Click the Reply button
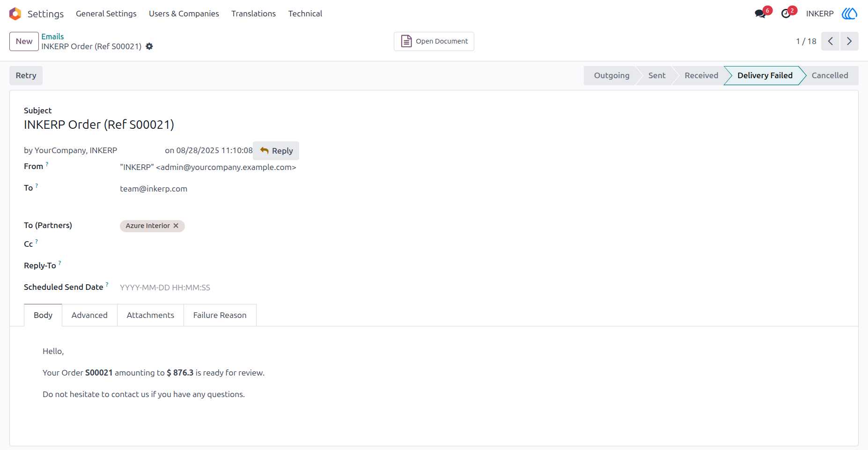The height and width of the screenshot is (450, 868). pos(276,151)
